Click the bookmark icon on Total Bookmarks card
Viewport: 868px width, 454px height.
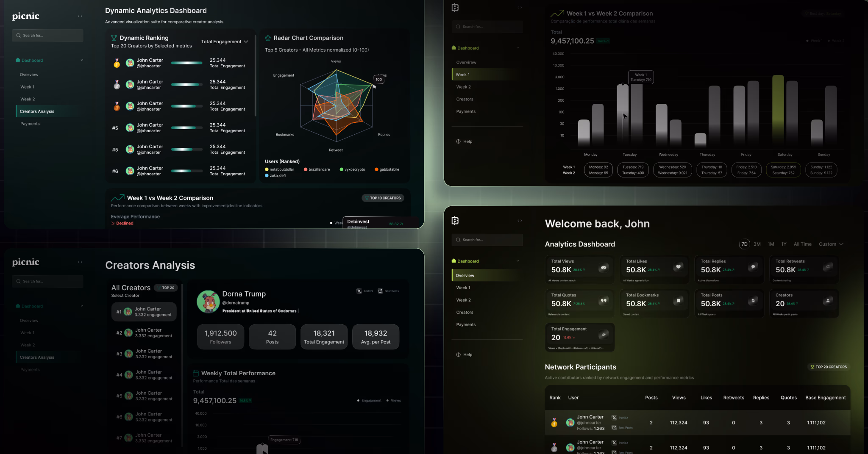coord(678,301)
